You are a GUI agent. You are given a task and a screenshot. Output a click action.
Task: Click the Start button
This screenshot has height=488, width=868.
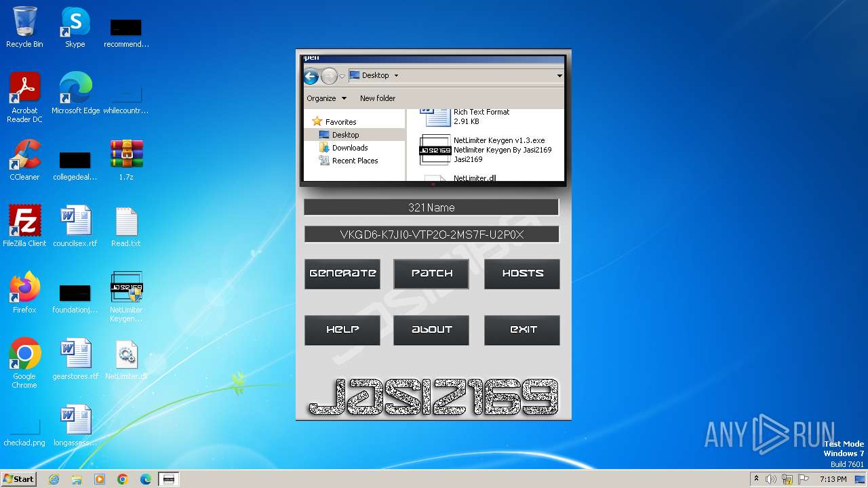pos(19,479)
